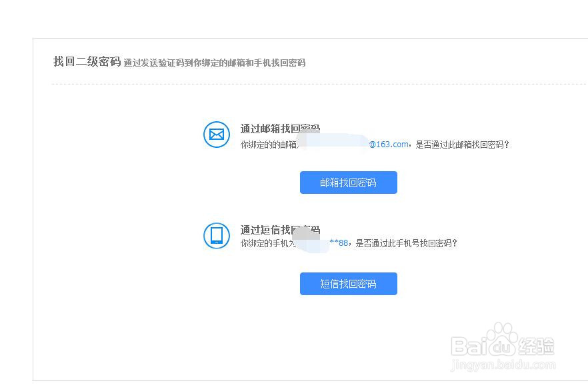
Task: Click the envelope symbol inside the circle
Action: (x=216, y=135)
